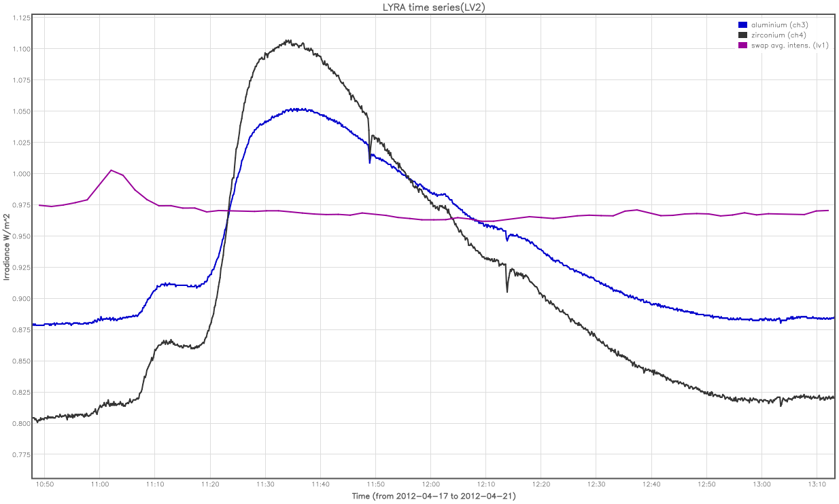Toggle the aluminium (ch3) legend label
The height and width of the screenshot is (504, 839).
pyautogui.click(x=779, y=25)
